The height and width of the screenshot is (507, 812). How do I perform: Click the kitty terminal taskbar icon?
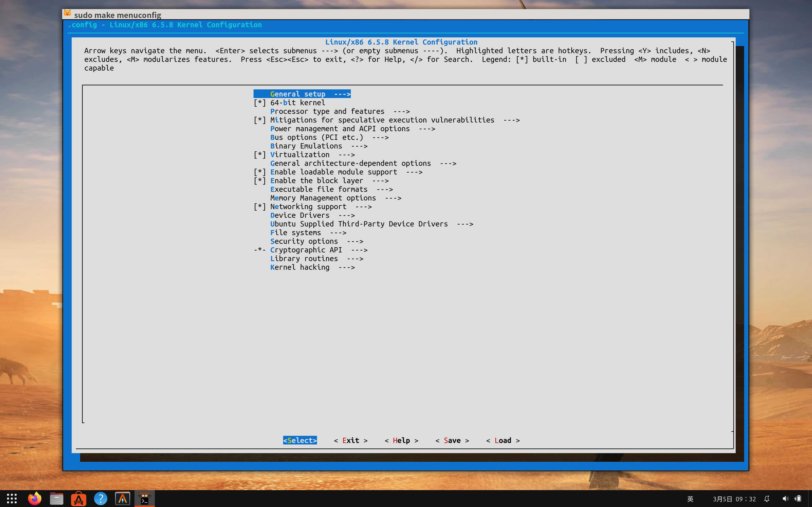coord(145,499)
